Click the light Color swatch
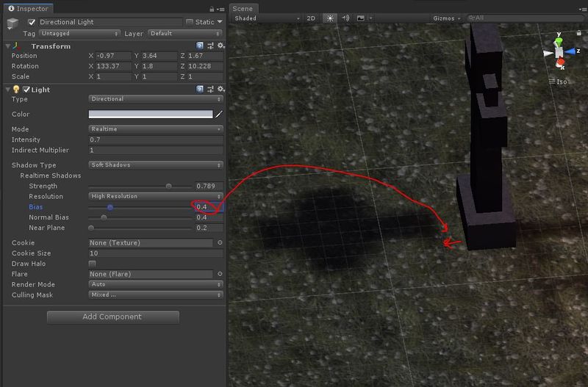The image size is (588, 387). tap(151, 114)
